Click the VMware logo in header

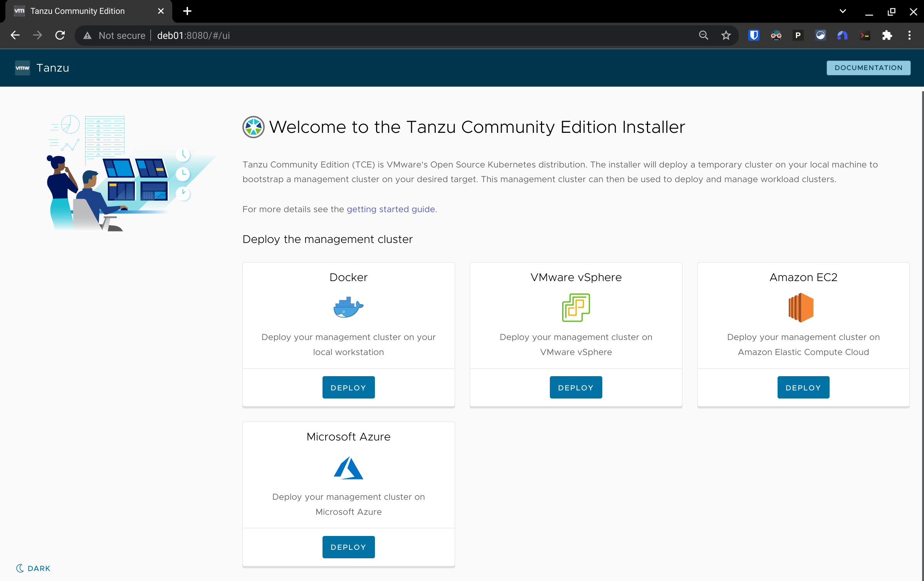pyautogui.click(x=22, y=68)
